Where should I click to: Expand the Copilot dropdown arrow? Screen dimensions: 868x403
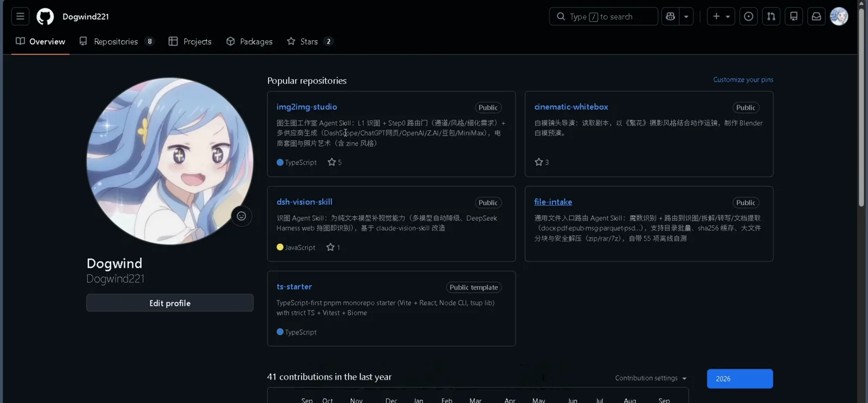(x=686, y=16)
